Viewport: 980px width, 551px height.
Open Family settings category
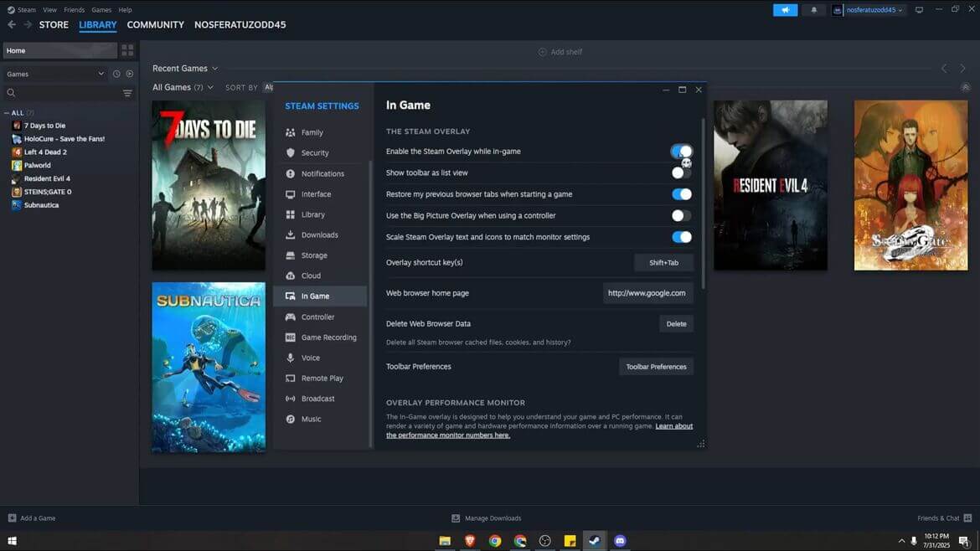coord(320,132)
